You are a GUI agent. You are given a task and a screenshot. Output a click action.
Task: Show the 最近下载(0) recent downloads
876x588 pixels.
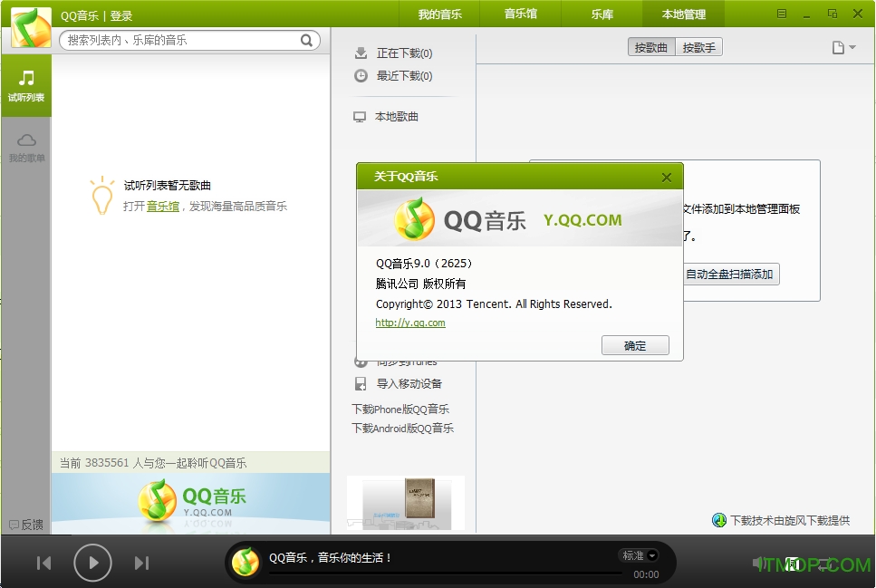point(394,75)
